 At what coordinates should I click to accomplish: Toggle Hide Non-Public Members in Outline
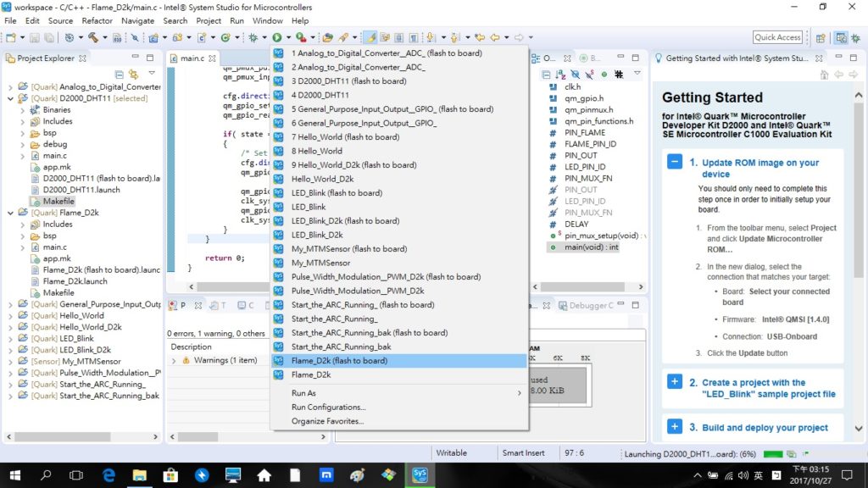click(x=604, y=75)
